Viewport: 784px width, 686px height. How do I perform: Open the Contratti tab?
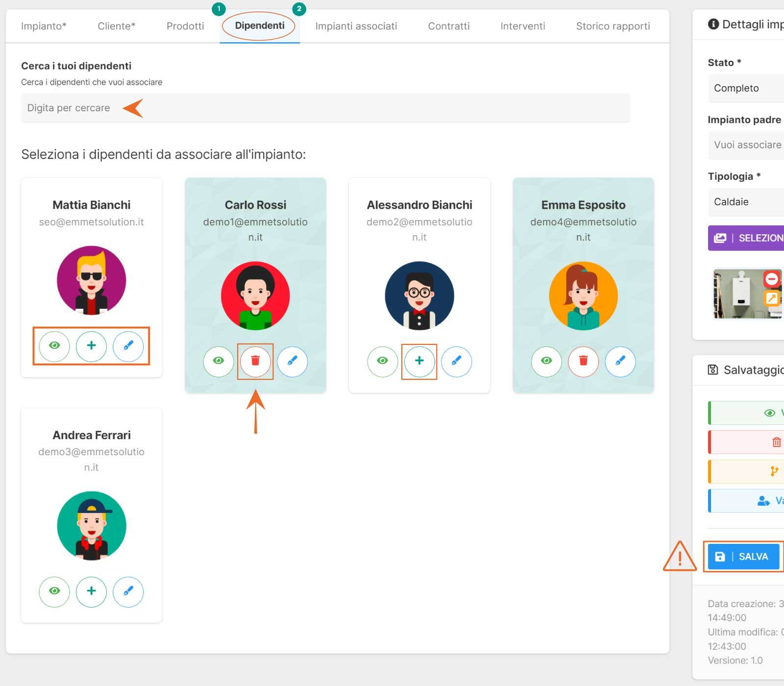[x=448, y=26]
